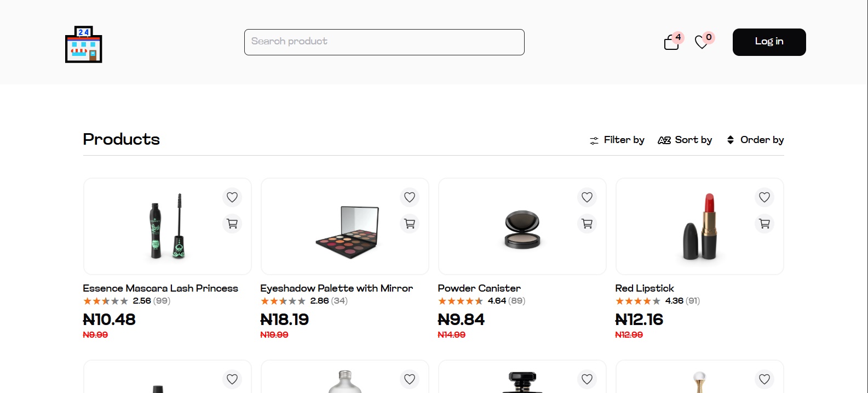Add Powder Canister to cart
The width and height of the screenshot is (868, 393).
pos(587,224)
